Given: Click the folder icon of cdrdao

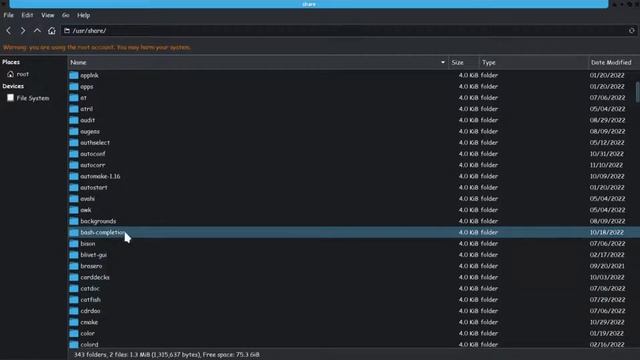Looking at the screenshot, I should point(73,311).
